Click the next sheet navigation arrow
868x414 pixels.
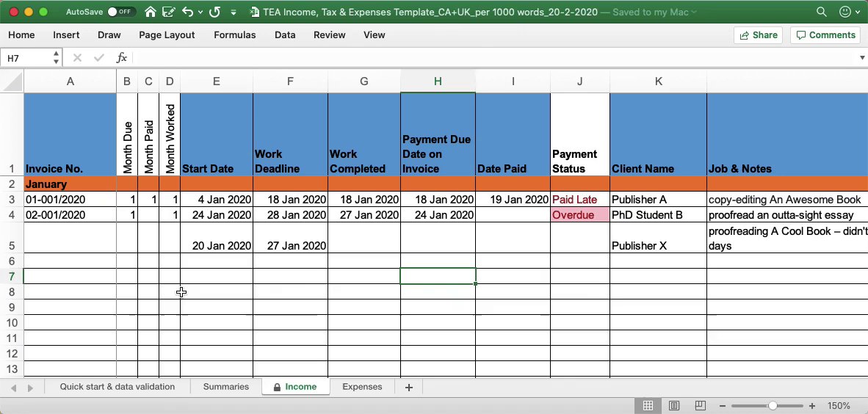click(x=30, y=388)
